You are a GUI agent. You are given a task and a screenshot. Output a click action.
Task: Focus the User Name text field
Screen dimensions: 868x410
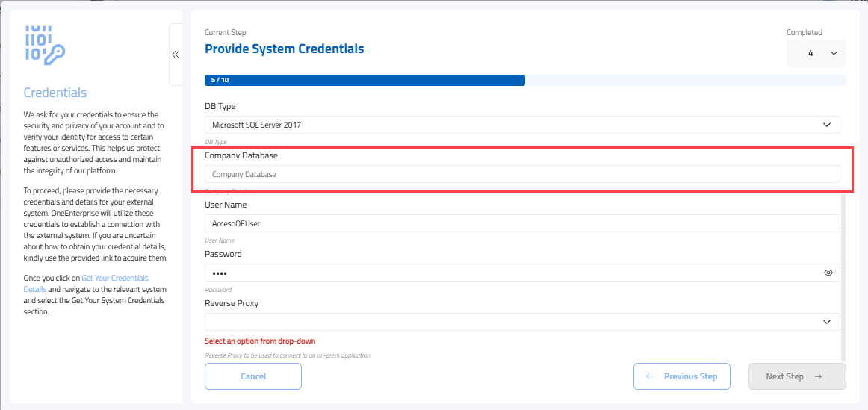(522, 223)
